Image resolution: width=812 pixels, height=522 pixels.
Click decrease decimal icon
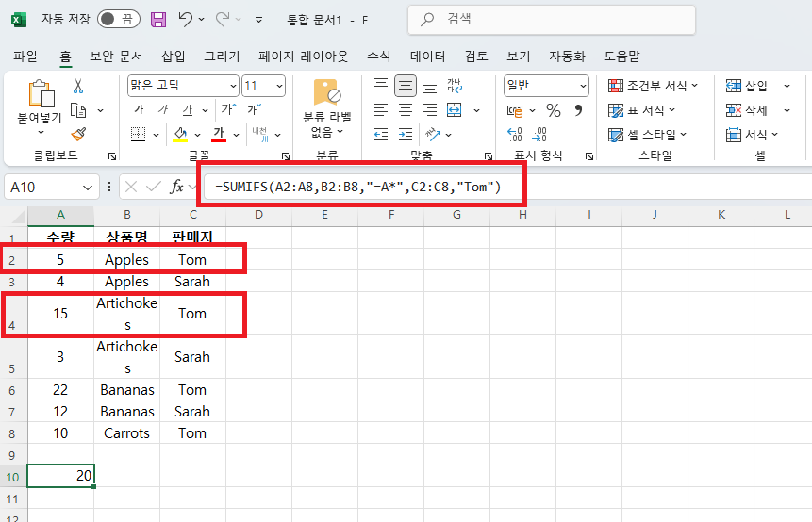pyautogui.click(x=539, y=135)
